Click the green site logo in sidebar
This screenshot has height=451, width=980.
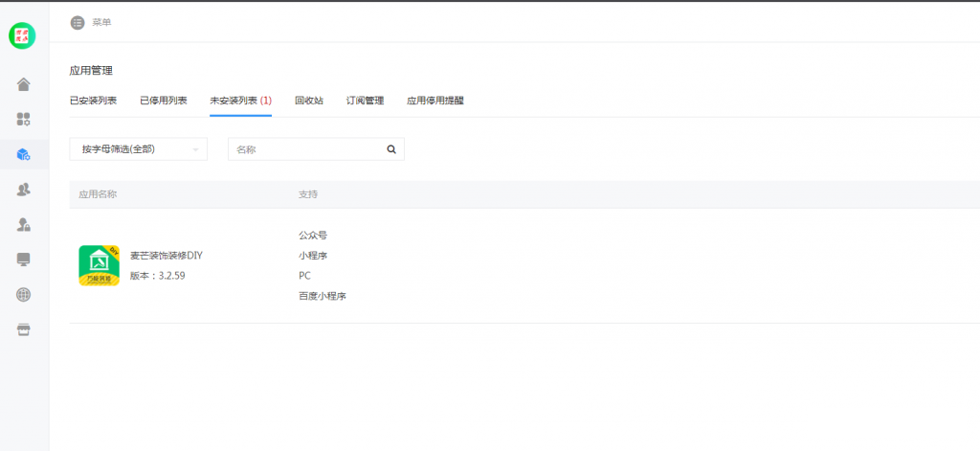(22, 35)
